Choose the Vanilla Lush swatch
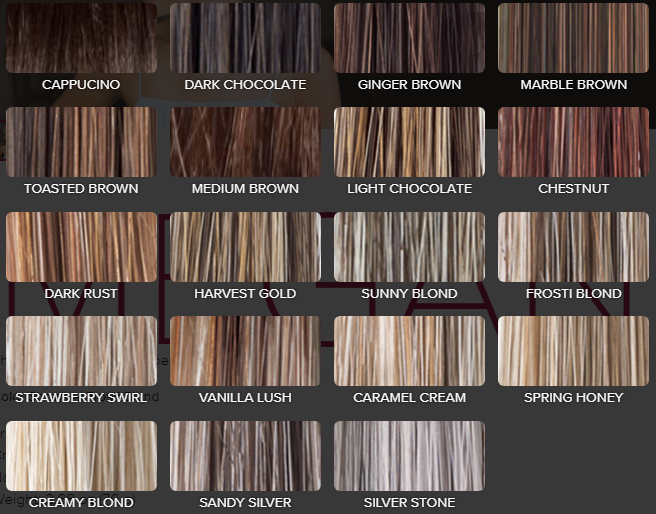Image resolution: width=656 pixels, height=514 pixels. [x=245, y=351]
